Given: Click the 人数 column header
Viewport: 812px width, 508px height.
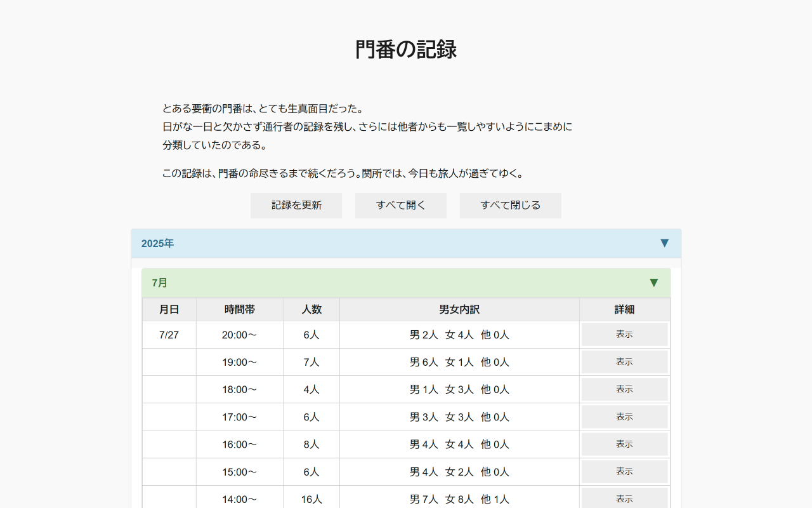Looking at the screenshot, I should coord(311,310).
